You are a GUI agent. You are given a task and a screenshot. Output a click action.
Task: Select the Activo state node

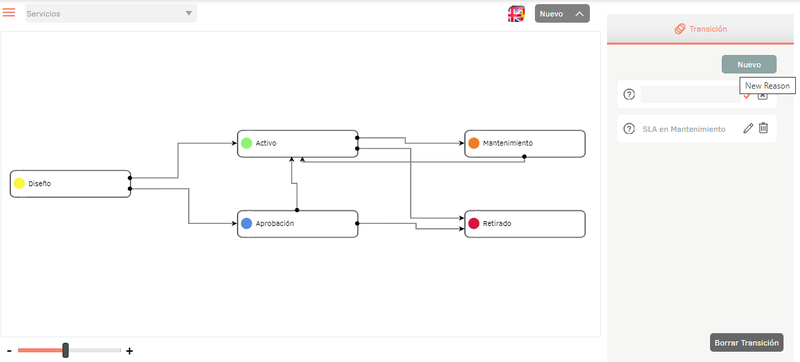coord(297,144)
